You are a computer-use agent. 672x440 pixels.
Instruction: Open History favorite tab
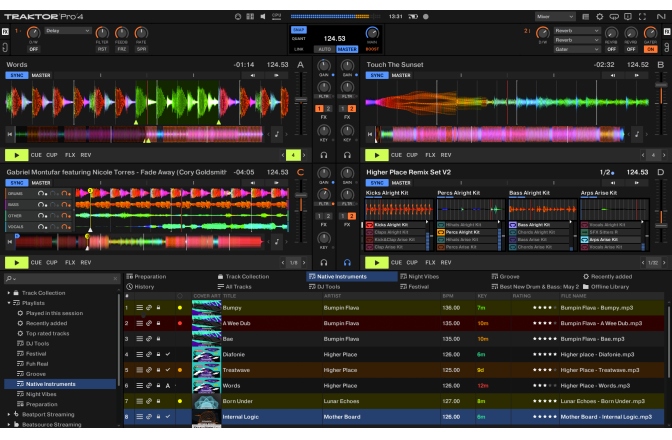click(141, 287)
